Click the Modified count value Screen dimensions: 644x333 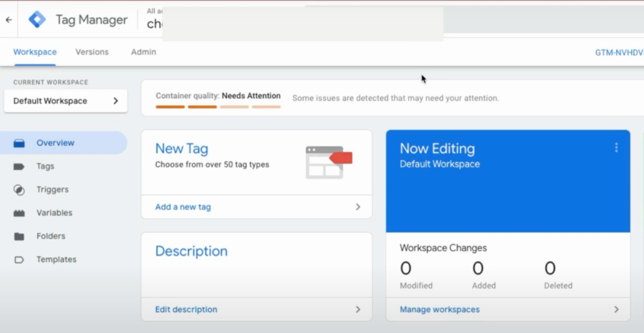pyautogui.click(x=406, y=268)
